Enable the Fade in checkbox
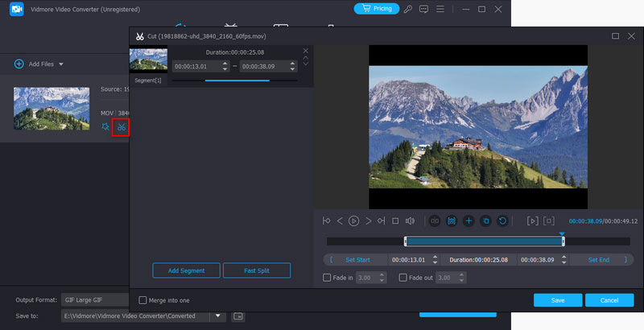 [x=327, y=278]
